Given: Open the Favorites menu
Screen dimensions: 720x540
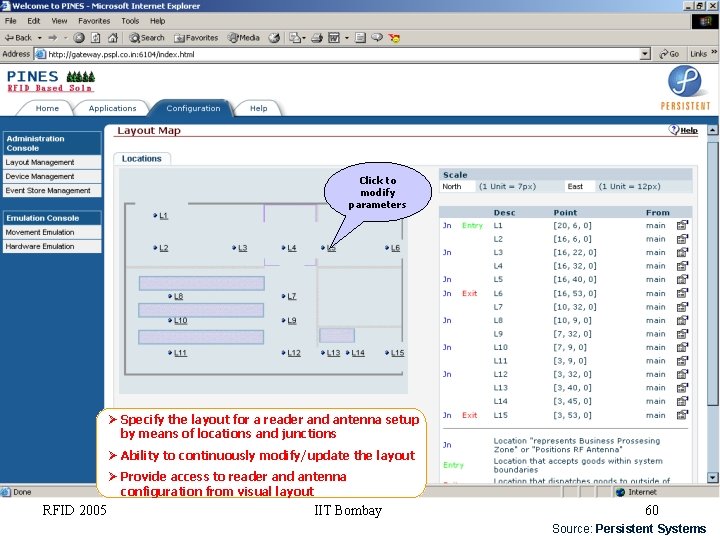Looking at the screenshot, I should [x=94, y=21].
